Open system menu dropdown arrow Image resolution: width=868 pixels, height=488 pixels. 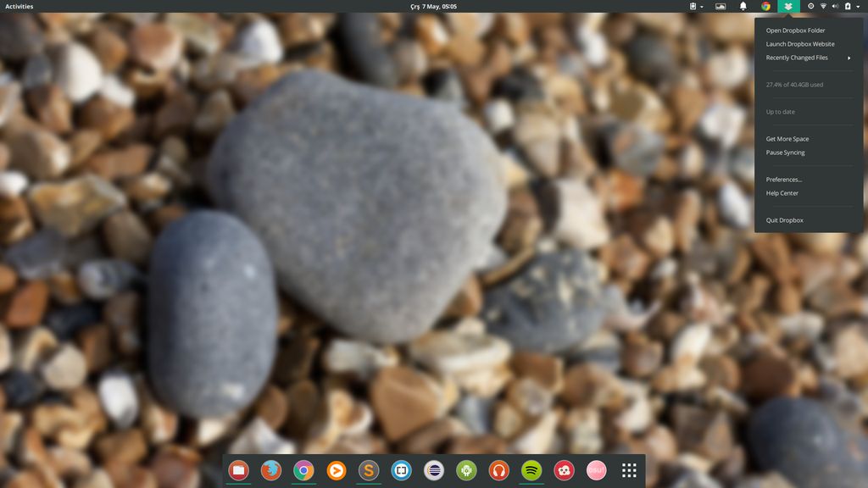pyautogui.click(x=858, y=6)
